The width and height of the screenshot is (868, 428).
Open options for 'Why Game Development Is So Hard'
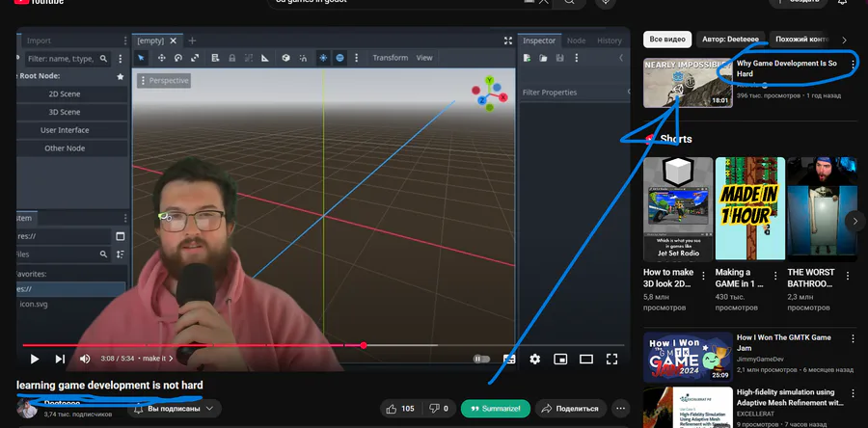coord(853,64)
